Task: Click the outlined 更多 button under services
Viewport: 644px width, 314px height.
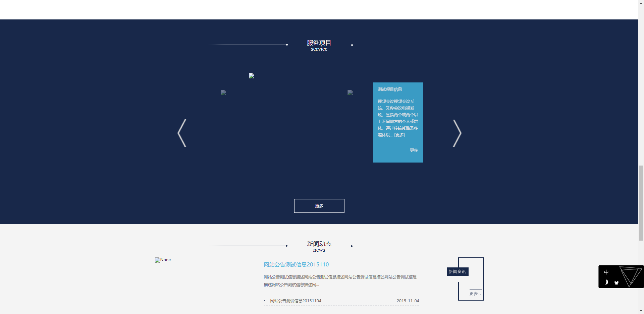Action: pyautogui.click(x=319, y=206)
